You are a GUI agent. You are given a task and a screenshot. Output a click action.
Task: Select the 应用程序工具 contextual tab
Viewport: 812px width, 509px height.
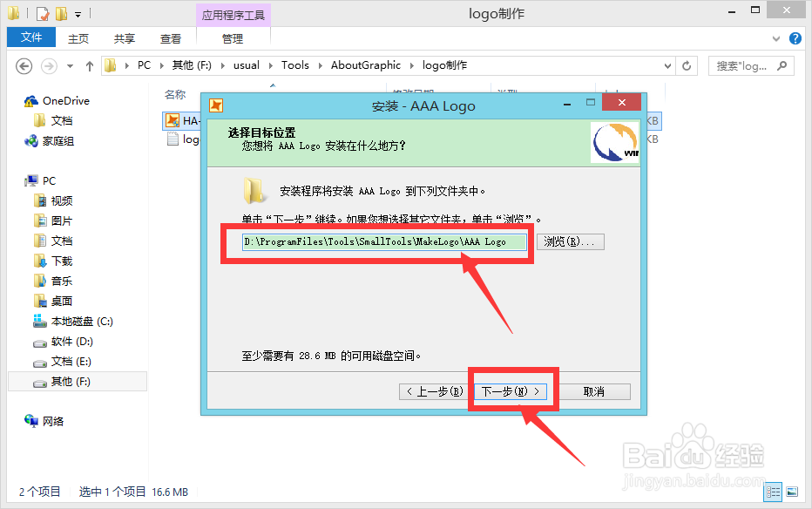[233, 15]
